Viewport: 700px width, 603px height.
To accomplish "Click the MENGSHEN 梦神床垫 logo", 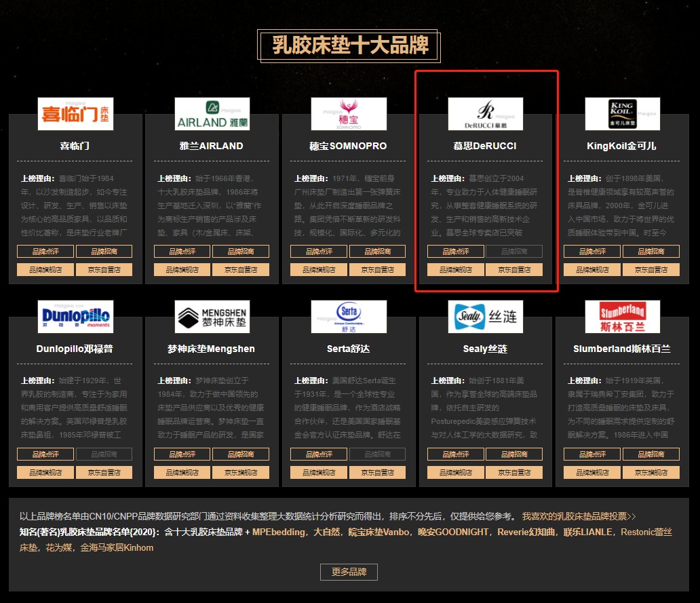I will pos(212,316).
